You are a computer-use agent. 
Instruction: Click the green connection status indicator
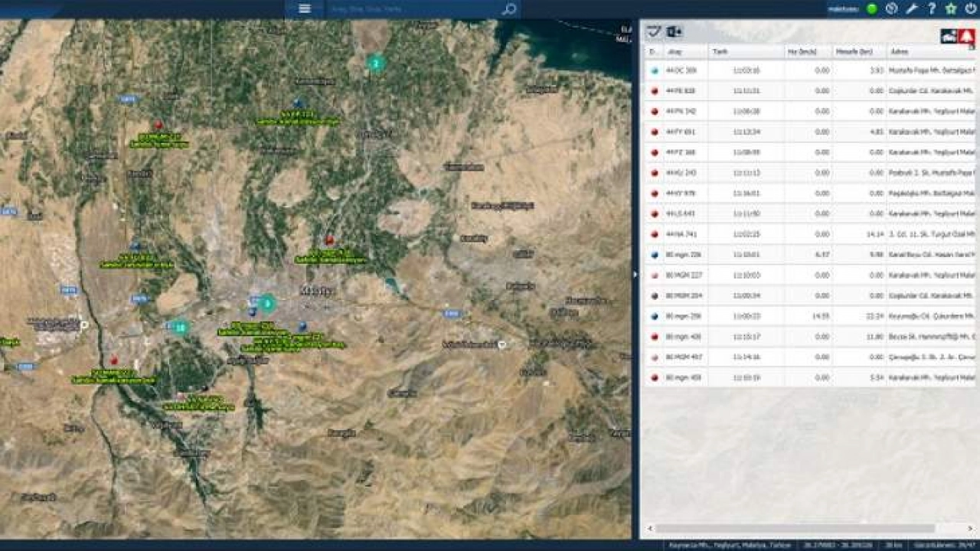(x=871, y=9)
